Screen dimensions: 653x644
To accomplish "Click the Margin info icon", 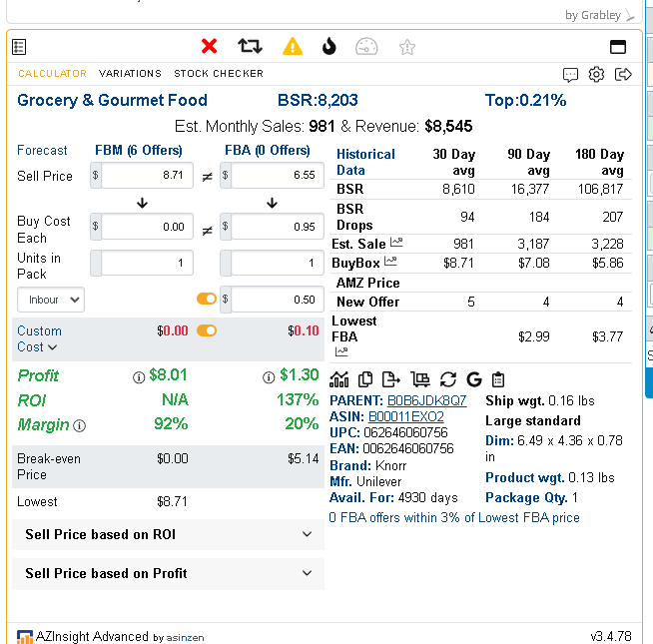I will coord(79,425).
